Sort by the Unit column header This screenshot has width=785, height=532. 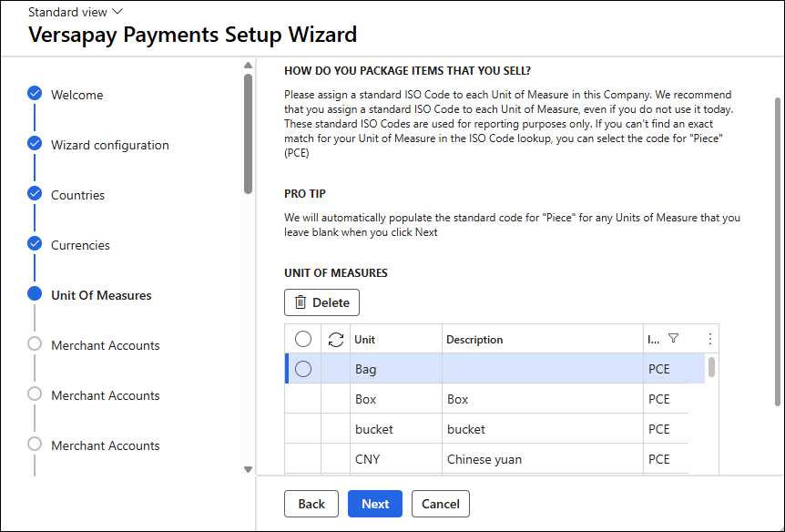364,340
